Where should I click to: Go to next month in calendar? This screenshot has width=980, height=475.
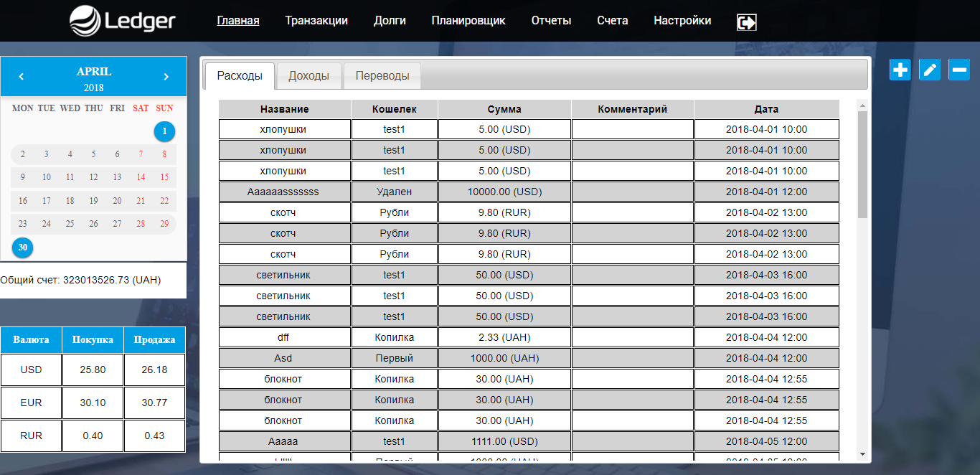point(166,77)
